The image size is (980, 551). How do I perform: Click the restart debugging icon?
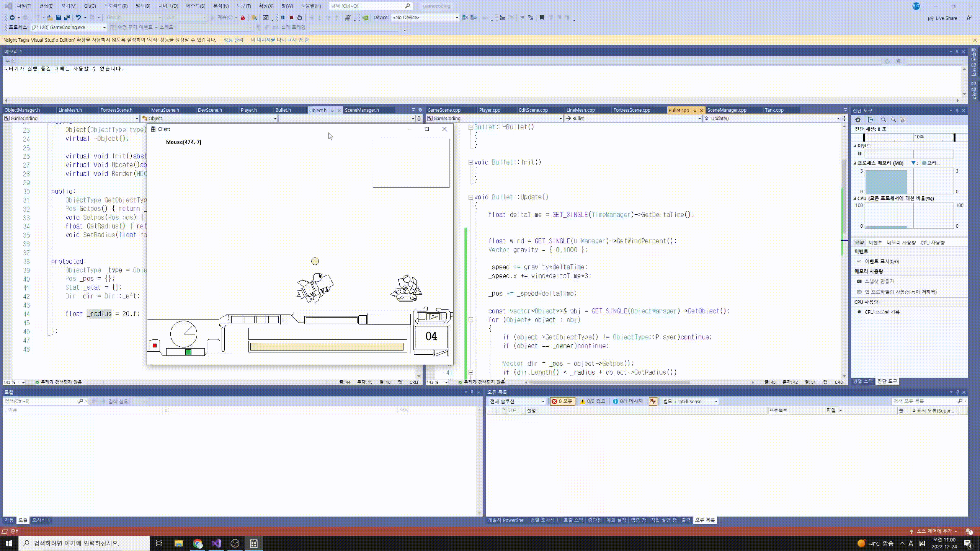(300, 18)
